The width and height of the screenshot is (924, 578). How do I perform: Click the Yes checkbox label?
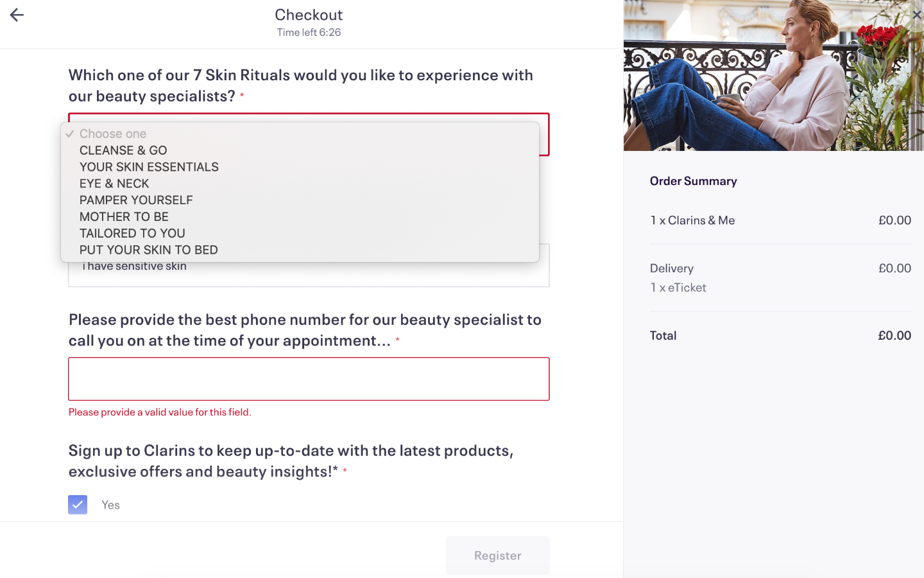coord(110,505)
